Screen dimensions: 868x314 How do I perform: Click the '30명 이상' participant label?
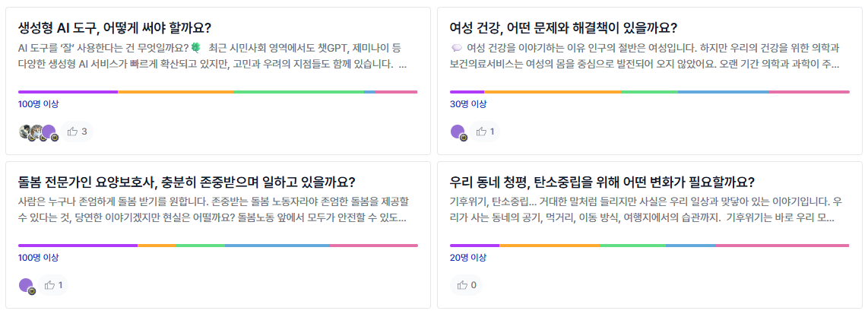coord(468,103)
